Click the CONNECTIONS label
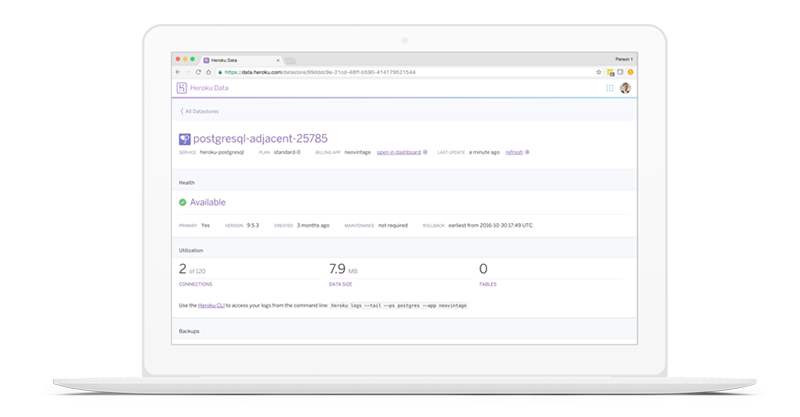Screen dimensions: 800x417 click(x=195, y=284)
